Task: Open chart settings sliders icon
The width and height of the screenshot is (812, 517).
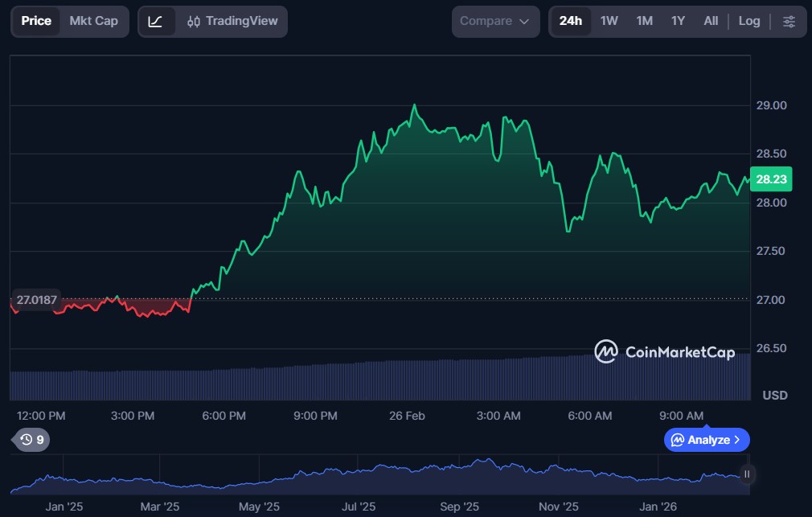Action: coord(789,22)
